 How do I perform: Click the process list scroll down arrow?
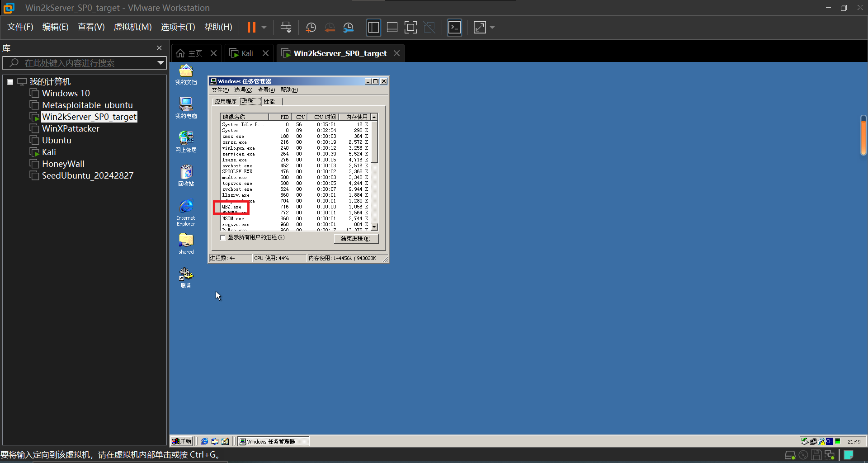pos(374,227)
